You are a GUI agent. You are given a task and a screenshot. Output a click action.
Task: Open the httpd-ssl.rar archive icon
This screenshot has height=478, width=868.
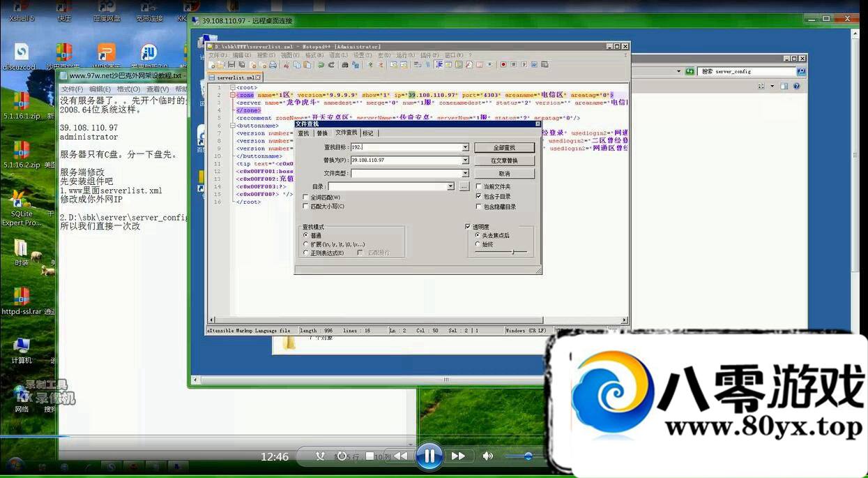point(21,297)
